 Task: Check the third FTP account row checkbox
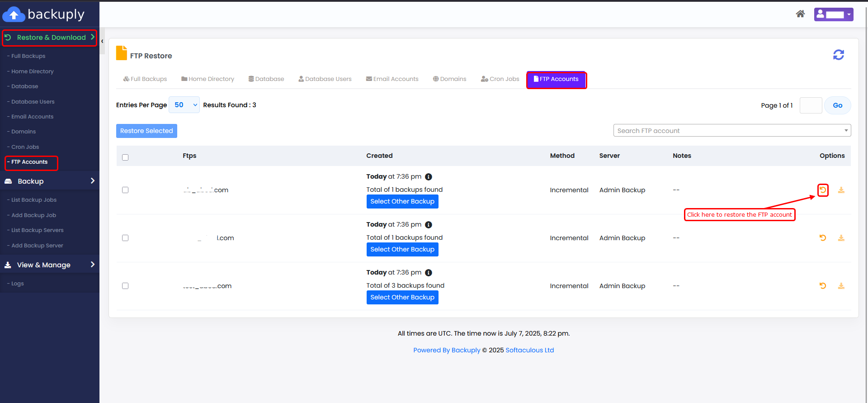[125, 286]
